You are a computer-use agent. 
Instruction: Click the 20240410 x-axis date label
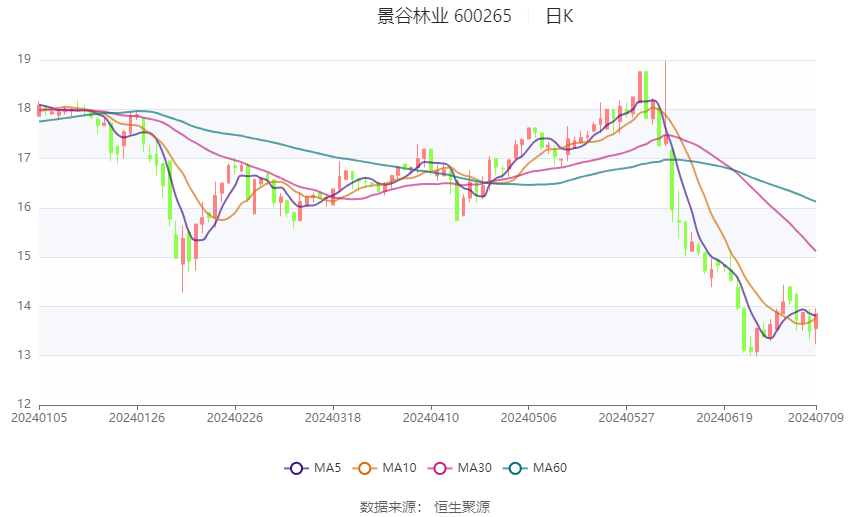[x=431, y=418]
